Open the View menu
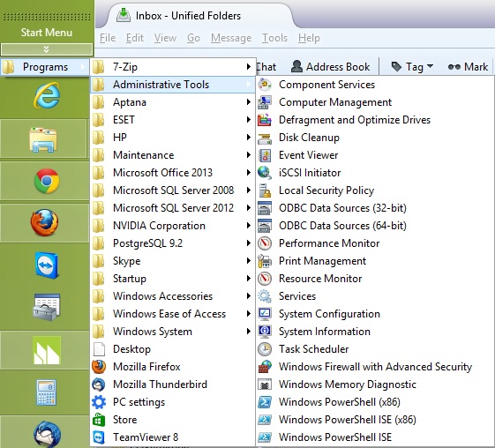Image resolution: width=495 pixels, height=448 pixels. (x=165, y=38)
